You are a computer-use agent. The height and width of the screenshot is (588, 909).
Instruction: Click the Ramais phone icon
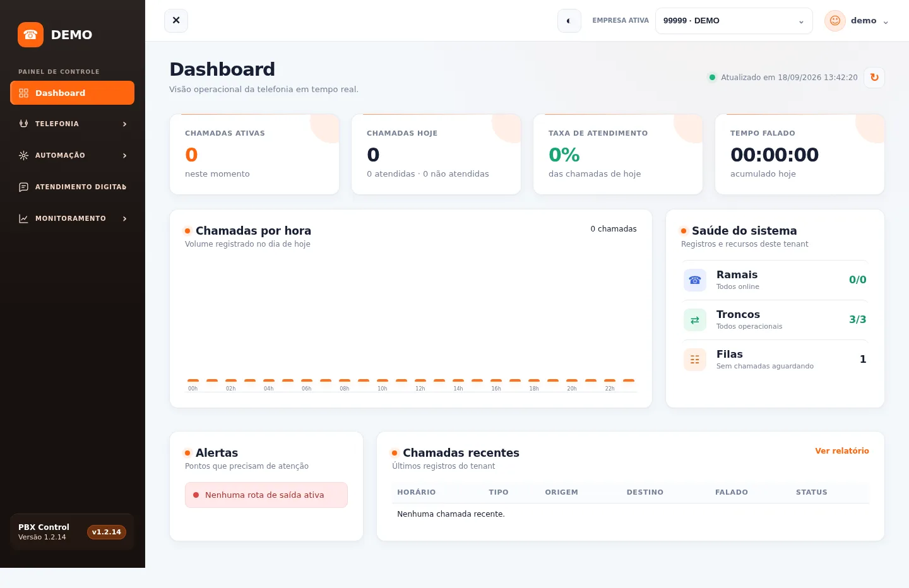click(x=695, y=280)
